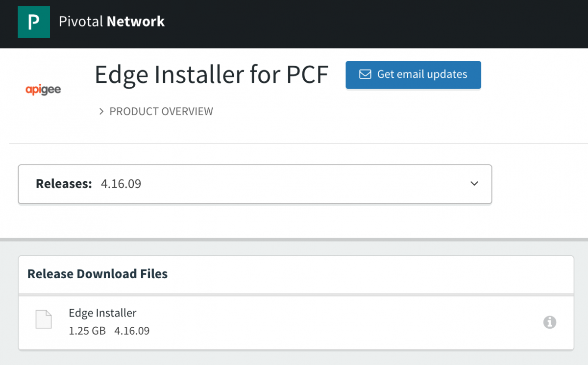Screen dimensions: 588x365
Task: Click the Get email updates button
Action: point(413,74)
